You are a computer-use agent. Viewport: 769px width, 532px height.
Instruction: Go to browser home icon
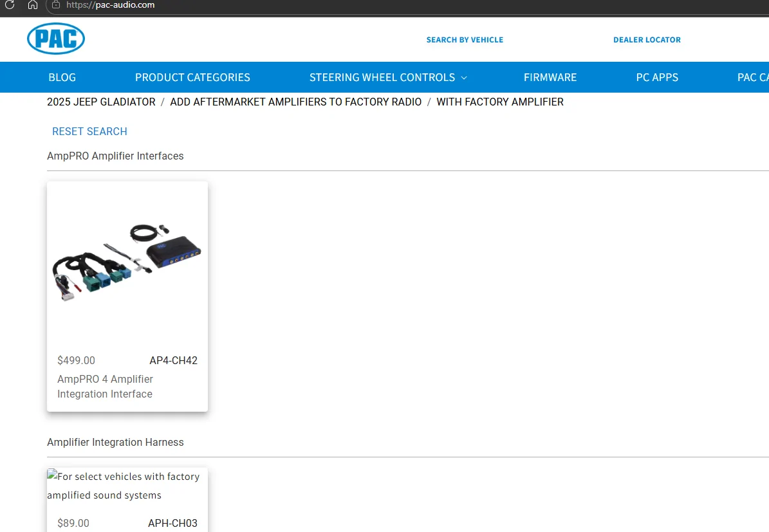click(x=33, y=5)
